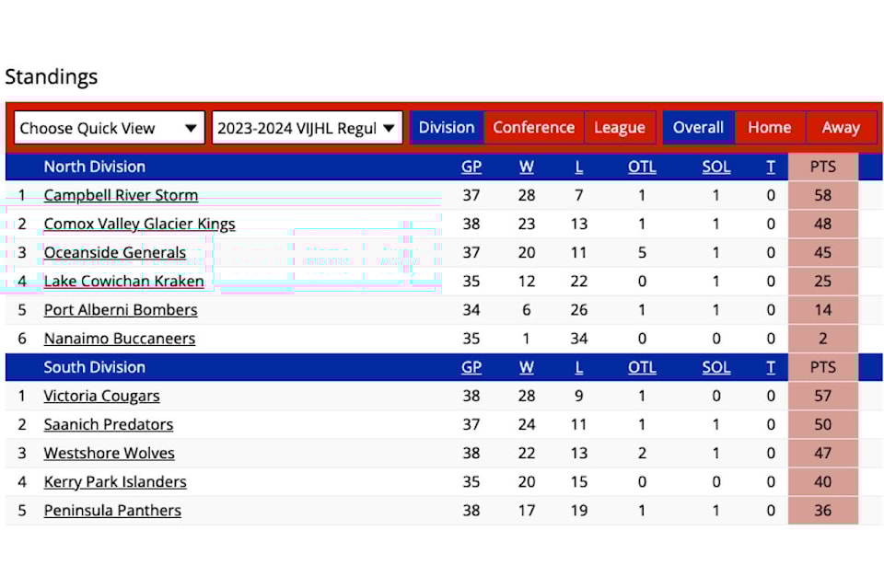This screenshot has width=884, height=588.
Task: Sort North Division by OTL column
Action: tap(642, 167)
